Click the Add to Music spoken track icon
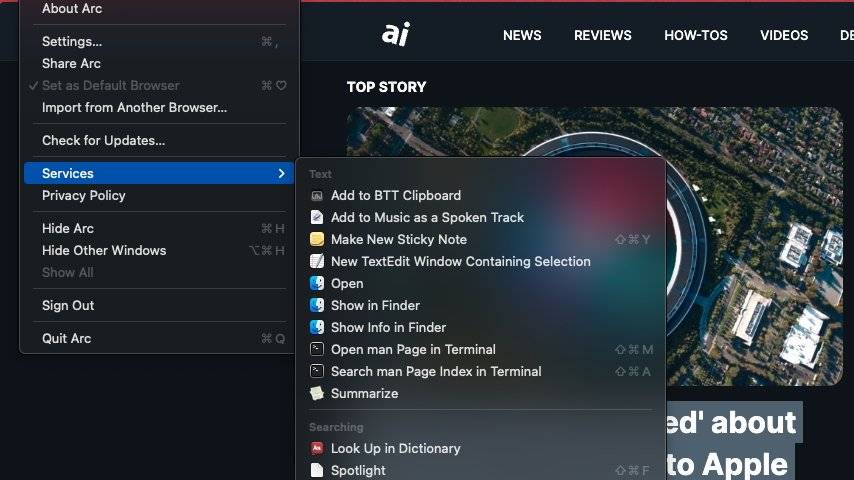Viewport: 854px width, 480px height. tap(317, 218)
